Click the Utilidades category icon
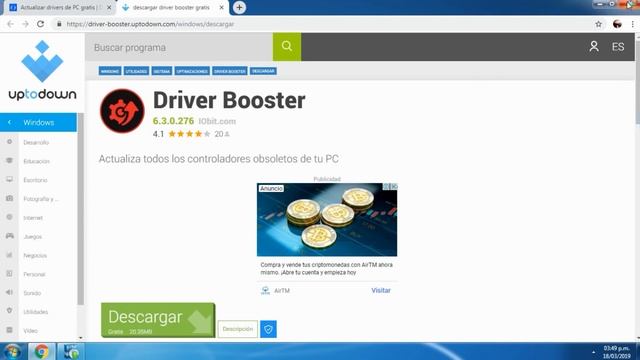 click(x=9, y=311)
